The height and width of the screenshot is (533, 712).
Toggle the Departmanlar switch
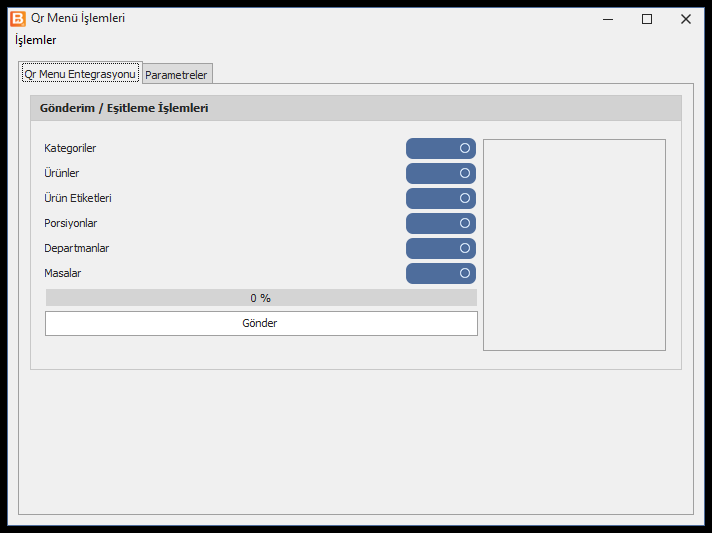coord(440,248)
